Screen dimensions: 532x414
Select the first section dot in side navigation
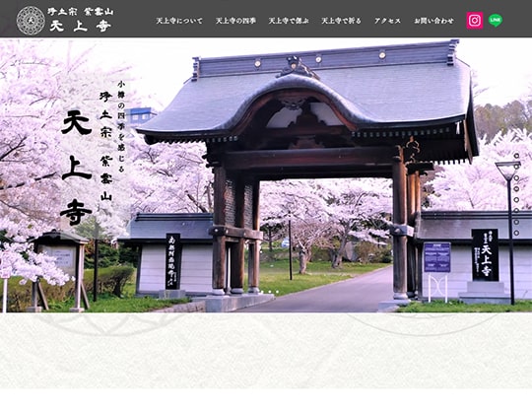(516, 156)
